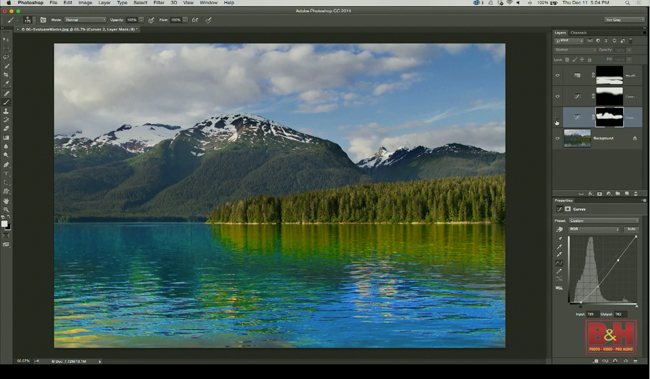Open the workspace switcher dropdown
Screen dimensions: 650x379
click(x=624, y=19)
